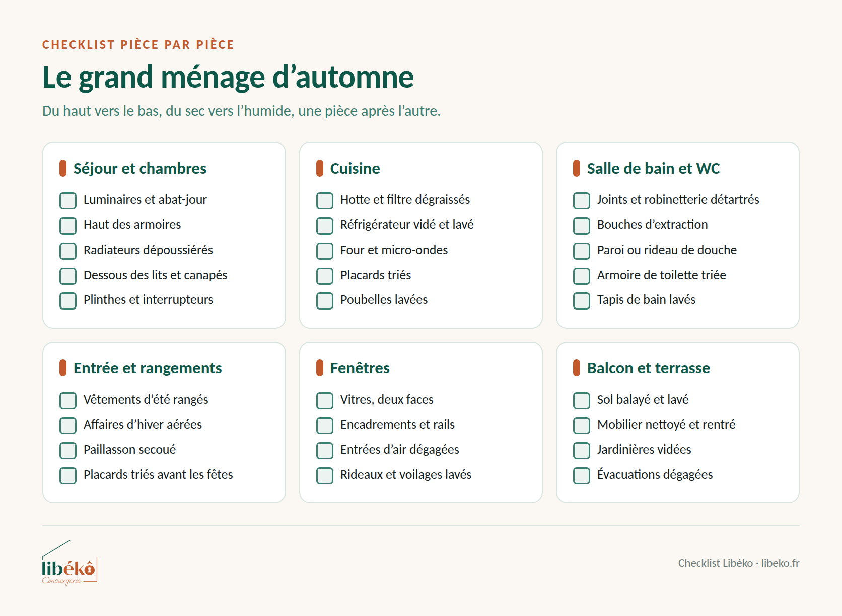842x616 pixels.
Task: Tick Hotte et filtre dégraissés checkbox
Action: [x=325, y=200]
